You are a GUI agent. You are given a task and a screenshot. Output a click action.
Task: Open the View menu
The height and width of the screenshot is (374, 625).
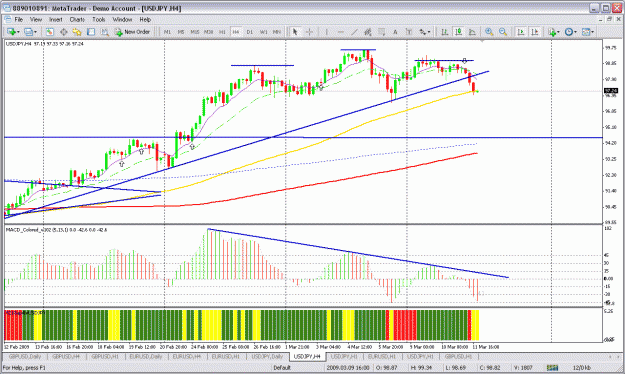click(x=36, y=19)
